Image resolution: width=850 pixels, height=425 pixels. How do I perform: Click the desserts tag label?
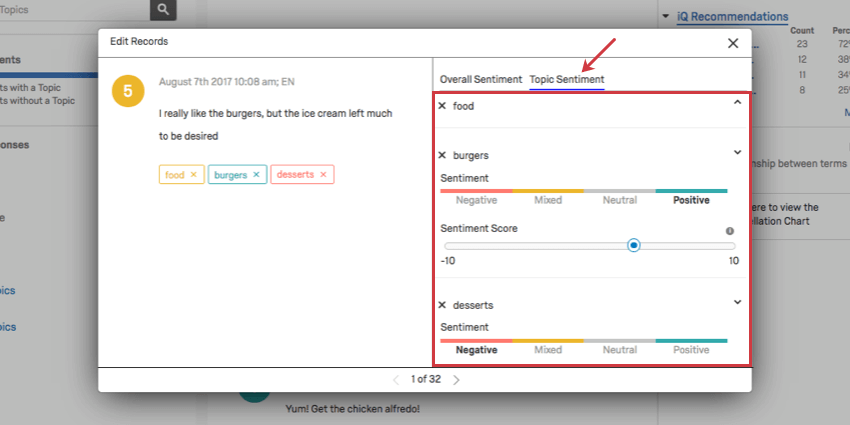pyautogui.click(x=295, y=175)
